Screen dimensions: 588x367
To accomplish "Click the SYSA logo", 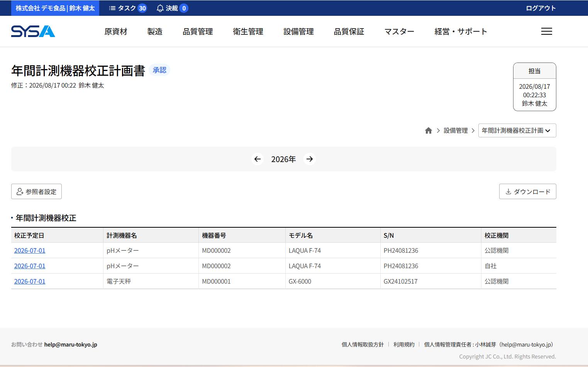I will click(x=33, y=31).
